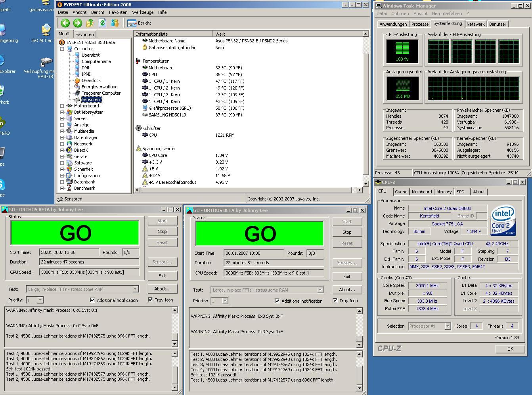The height and width of the screenshot is (395, 532).
Task: Click EVEREST v3.50.853 Beta root node icon
Action: [x=62, y=42]
